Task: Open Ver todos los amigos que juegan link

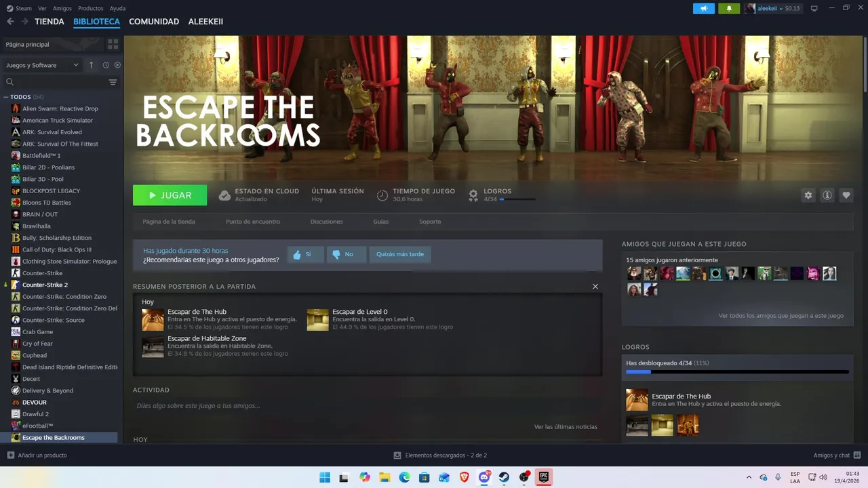Action: coord(781,315)
